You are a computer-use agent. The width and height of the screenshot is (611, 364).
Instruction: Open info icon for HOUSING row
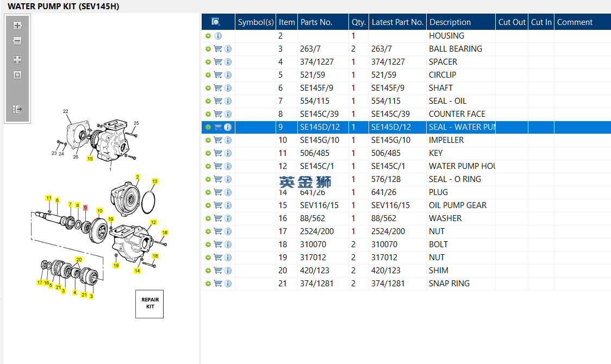tap(218, 36)
